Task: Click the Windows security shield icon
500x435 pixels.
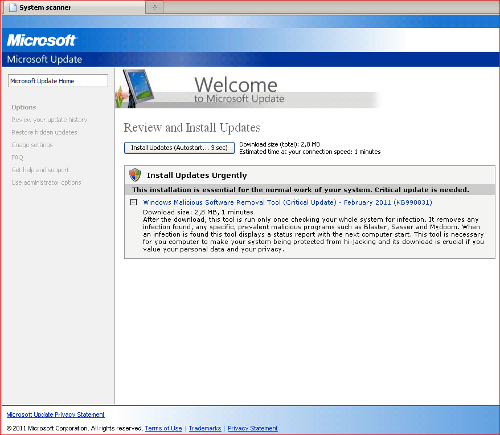Action: pyautogui.click(x=135, y=175)
